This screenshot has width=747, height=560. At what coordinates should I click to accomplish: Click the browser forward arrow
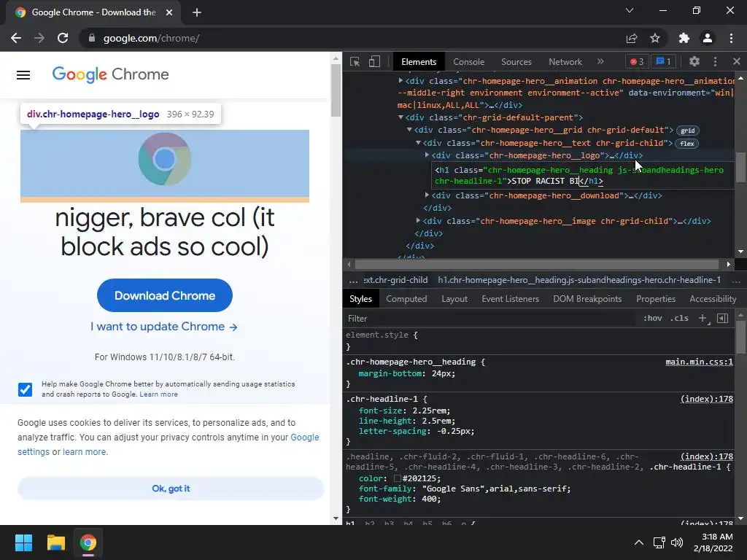coord(39,38)
